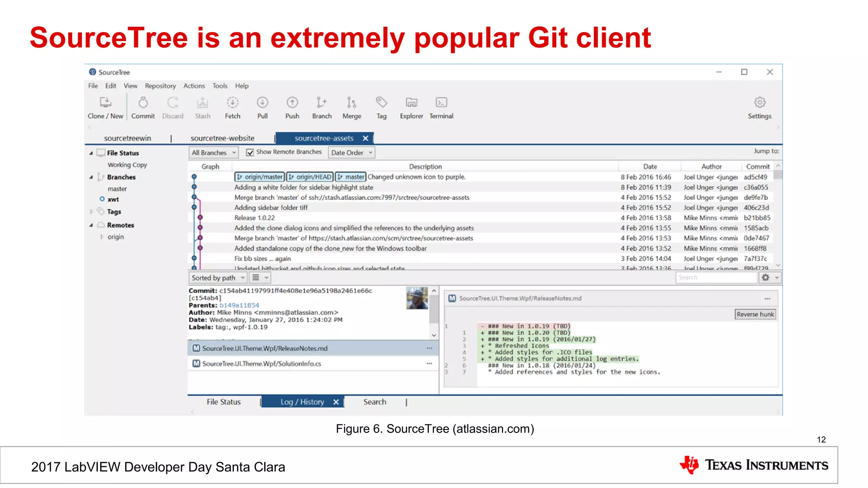Create a branch with the Branch icon

322,103
